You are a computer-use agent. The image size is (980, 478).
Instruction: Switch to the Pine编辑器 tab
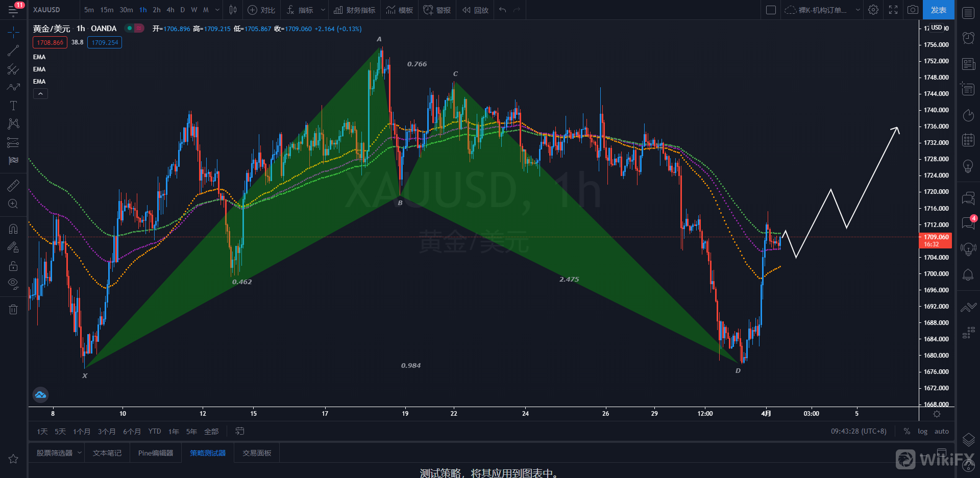156,453
